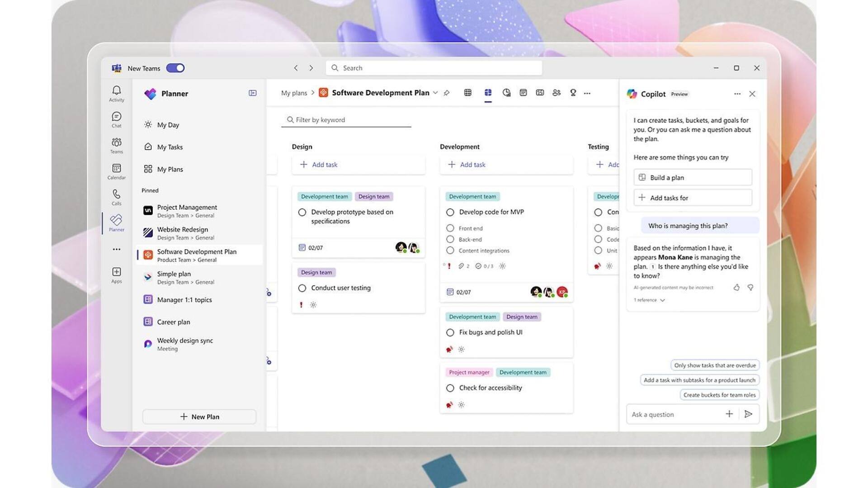Open Website Redesign pinned plan
The image size is (868, 488).
(x=199, y=233)
